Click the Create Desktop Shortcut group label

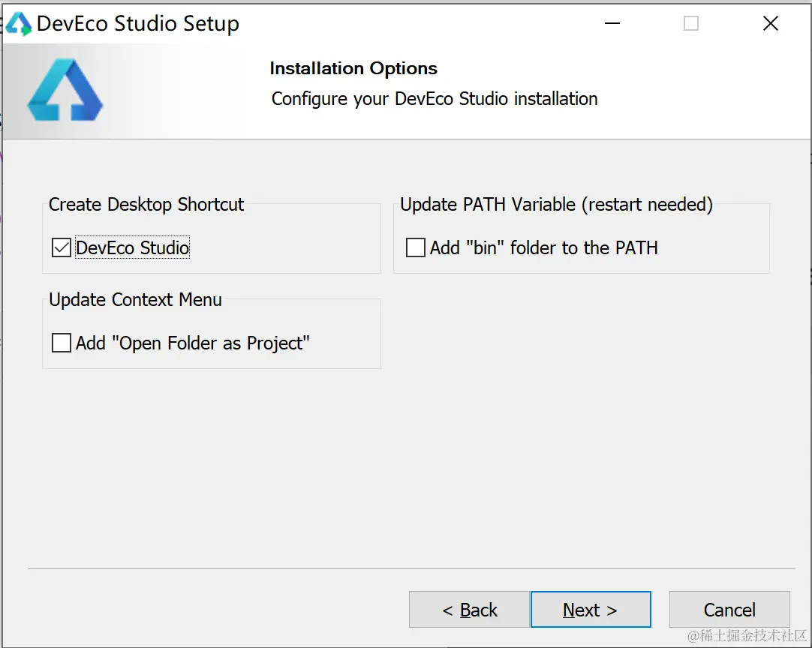click(x=146, y=205)
